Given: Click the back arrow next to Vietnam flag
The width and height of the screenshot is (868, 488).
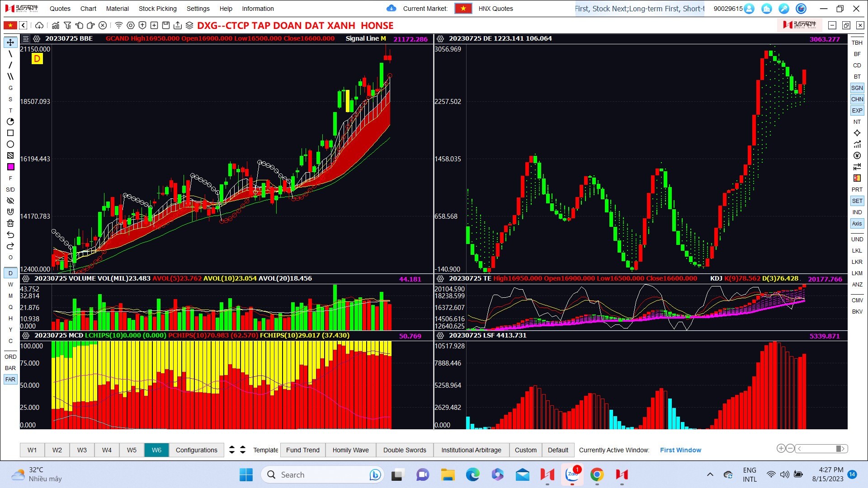Looking at the screenshot, I should pyautogui.click(x=24, y=25).
